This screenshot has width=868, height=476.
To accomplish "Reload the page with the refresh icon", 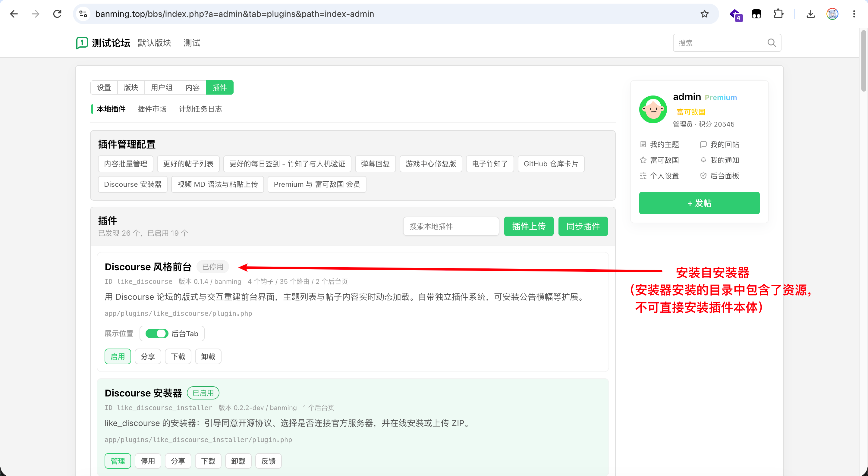I will pyautogui.click(x=57, y=14).
